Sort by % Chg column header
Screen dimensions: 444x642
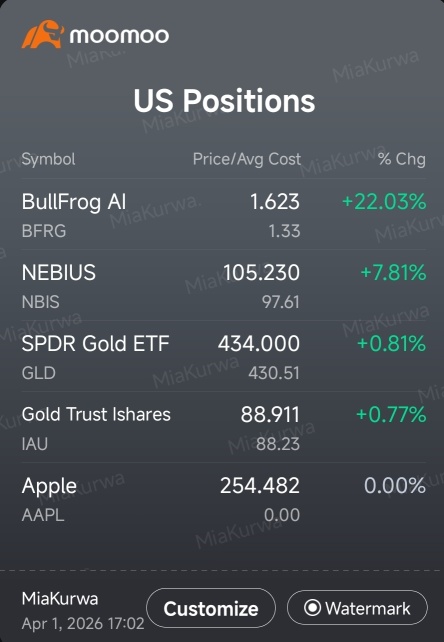pos(402,159)
